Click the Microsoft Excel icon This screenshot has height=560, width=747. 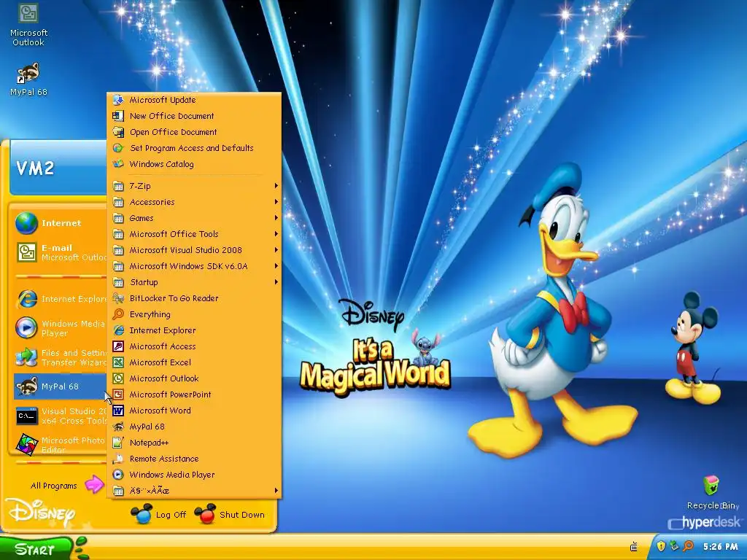118,362
